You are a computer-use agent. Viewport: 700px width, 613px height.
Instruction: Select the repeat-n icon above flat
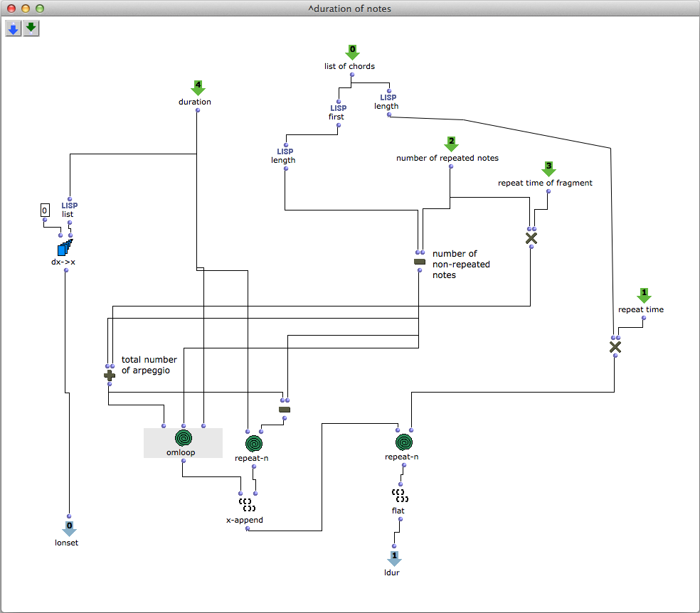pos(403,442)
